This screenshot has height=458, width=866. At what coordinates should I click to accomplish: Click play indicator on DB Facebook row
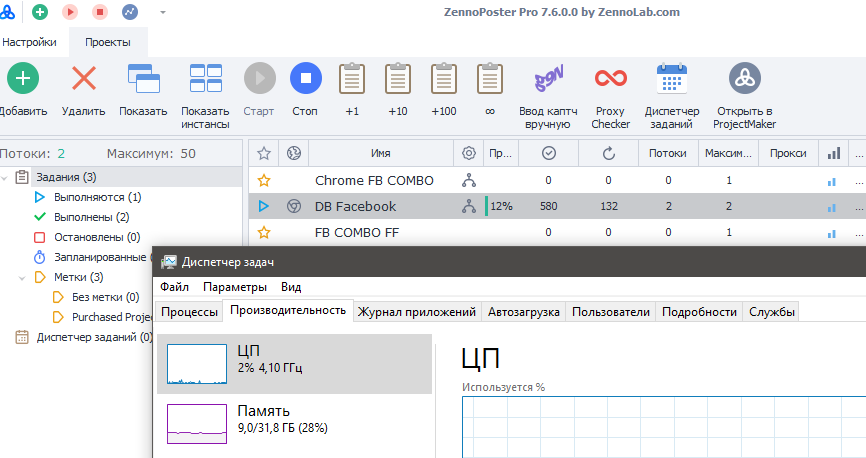[264, 207]
